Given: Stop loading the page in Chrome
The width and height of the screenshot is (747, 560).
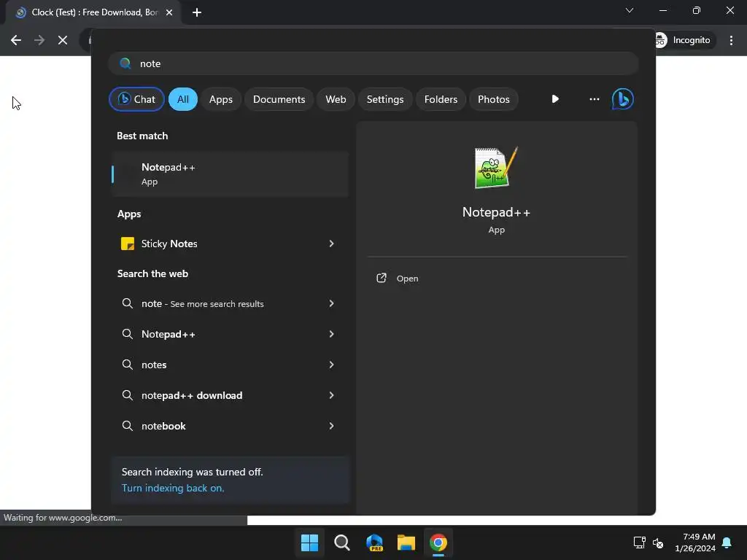Looking at the screenshot, I should (63, 40).
